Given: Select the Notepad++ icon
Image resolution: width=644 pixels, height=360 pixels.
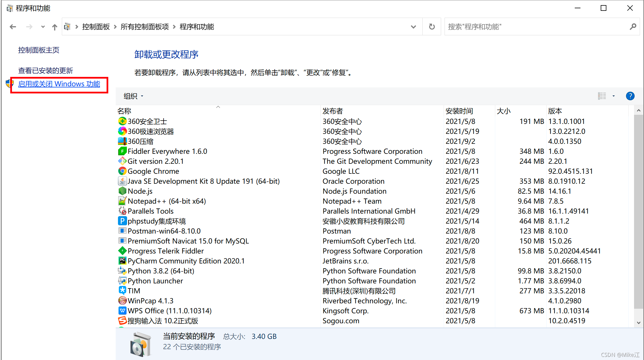Looking at the screenshot, I should tap(122, 201).
